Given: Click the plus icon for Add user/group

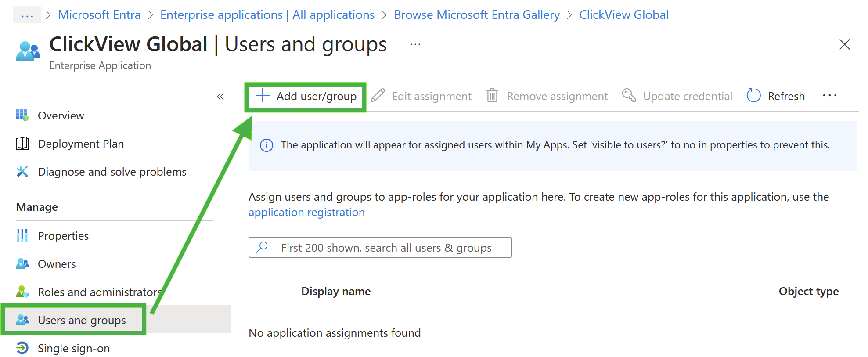Looking at the screenshot, I should click(x=263, y=96).
